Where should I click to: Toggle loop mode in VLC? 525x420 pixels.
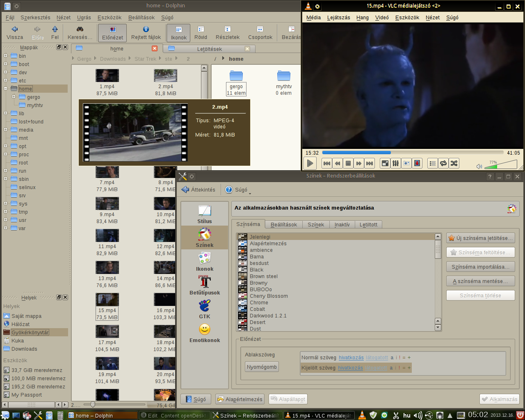point(443,163)
